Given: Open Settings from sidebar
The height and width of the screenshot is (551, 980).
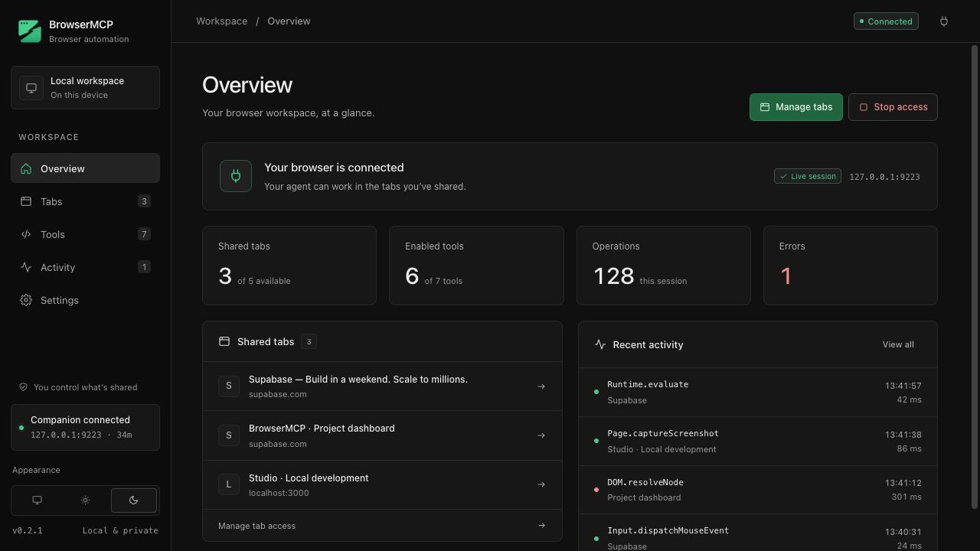Looking at the screenshot, I should (x=85, y=300).
